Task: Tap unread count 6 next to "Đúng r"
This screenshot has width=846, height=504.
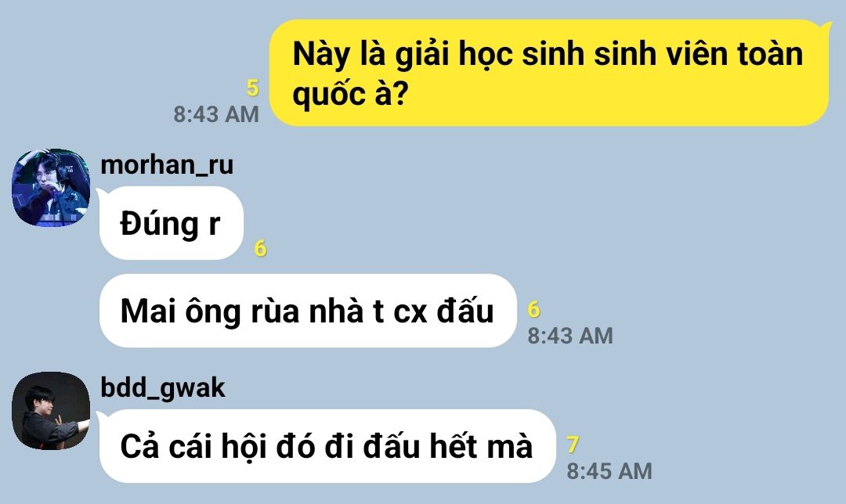Action: pos(261,249)
